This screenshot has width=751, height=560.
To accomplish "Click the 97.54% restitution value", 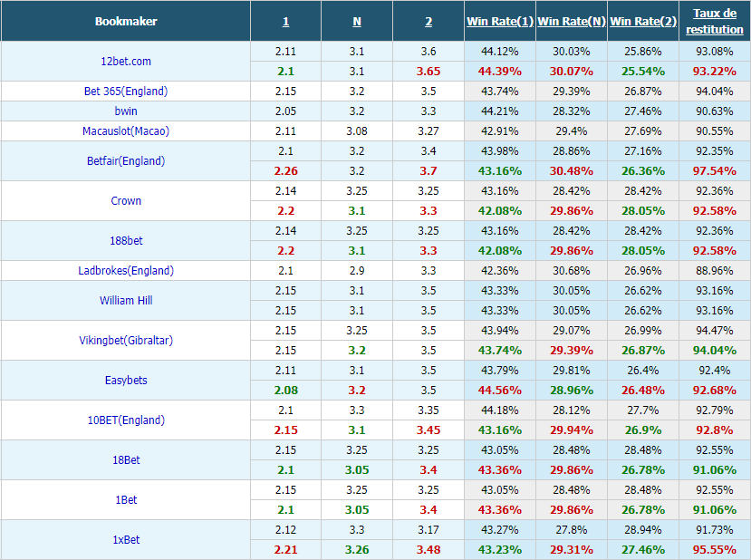I will 715,171.
